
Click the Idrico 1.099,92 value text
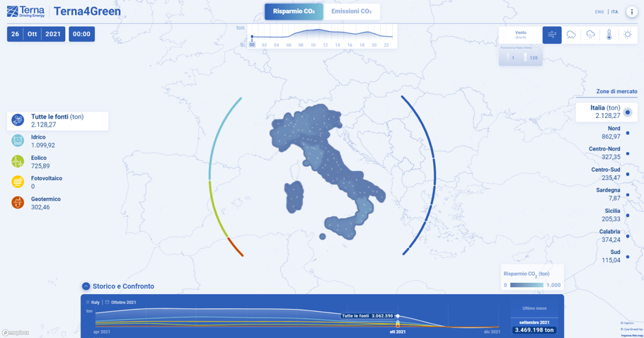pos(42,145)
